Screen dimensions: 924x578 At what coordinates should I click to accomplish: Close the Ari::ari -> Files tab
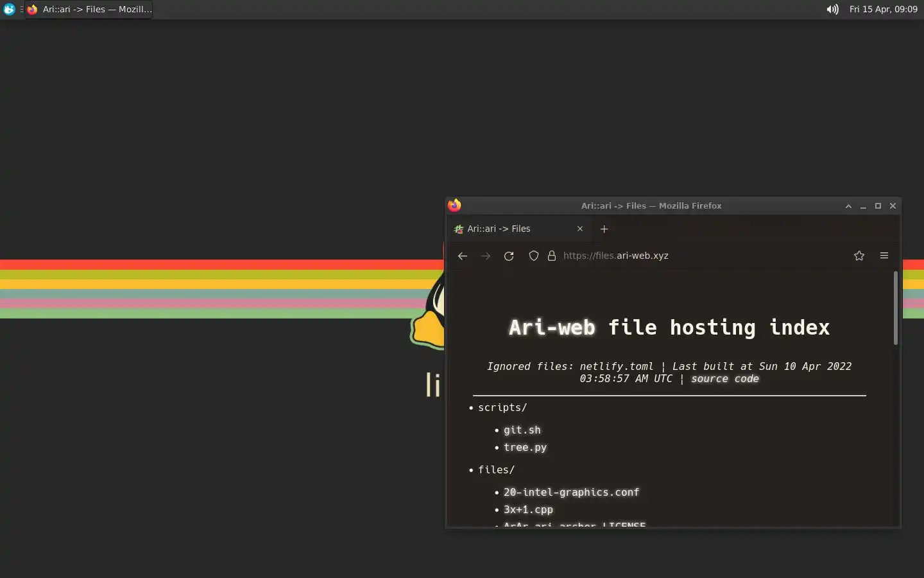[580, 229]
